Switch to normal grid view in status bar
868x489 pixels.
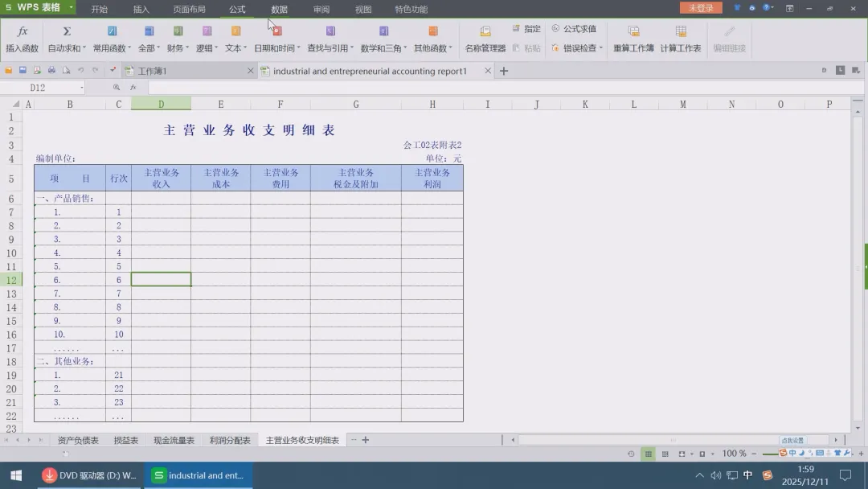point(649,454)
